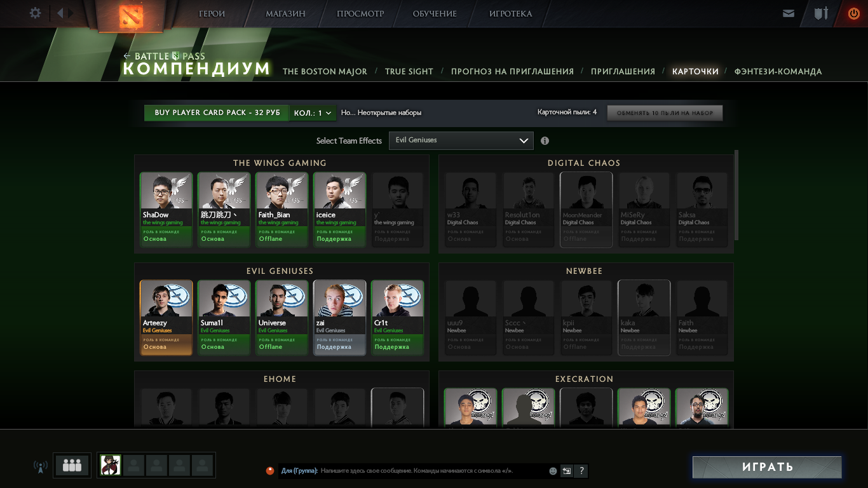Open the mail envelope icon
Image resolution: width=868 pixels, height=488 pixels.
point(789,13)
